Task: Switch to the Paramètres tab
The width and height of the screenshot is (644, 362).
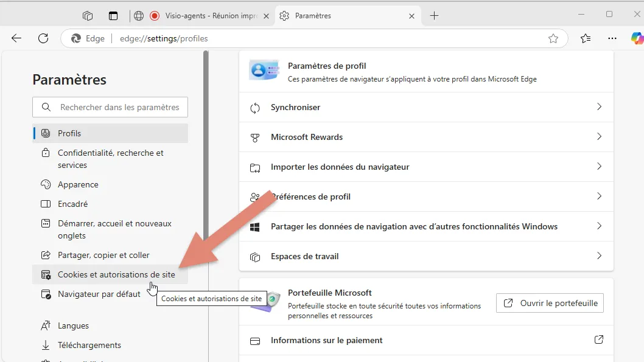Action: (348, 16)
